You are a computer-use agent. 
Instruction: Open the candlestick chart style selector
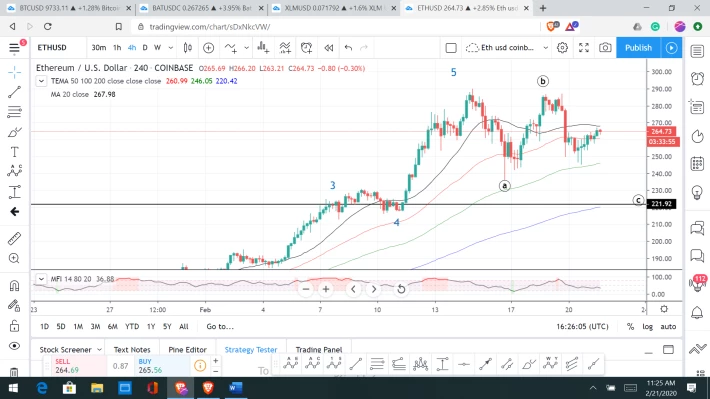point(187,48)
